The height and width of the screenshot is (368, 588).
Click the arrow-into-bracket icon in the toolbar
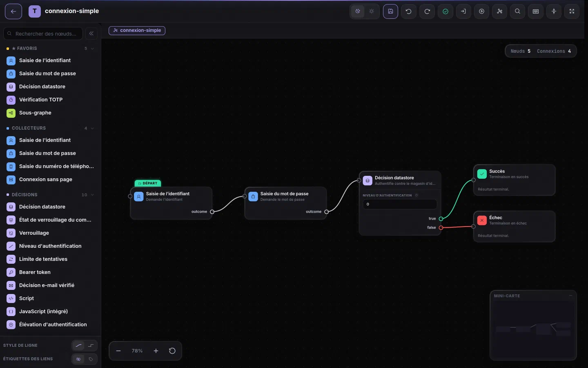pos(463,11)
